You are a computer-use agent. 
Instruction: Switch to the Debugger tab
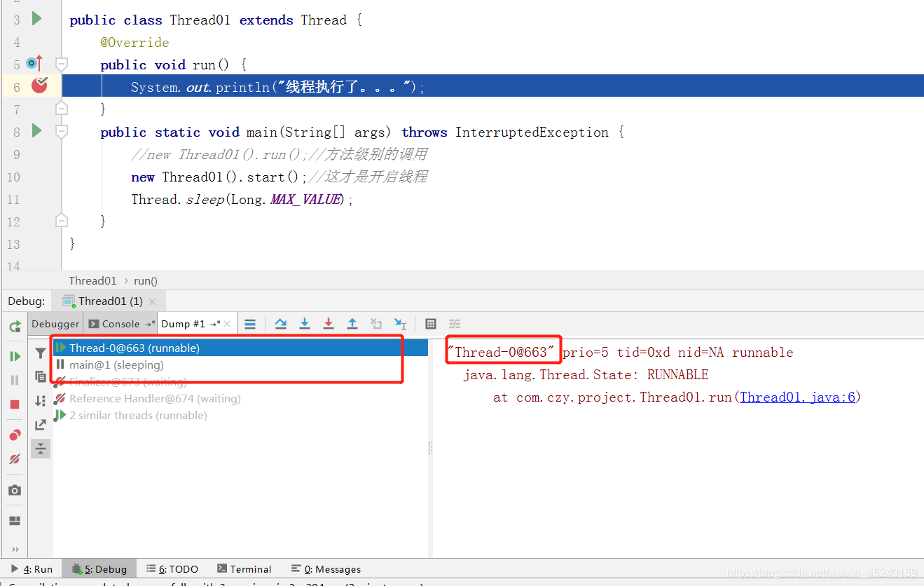pyautogui.click(x=56, y=324)
